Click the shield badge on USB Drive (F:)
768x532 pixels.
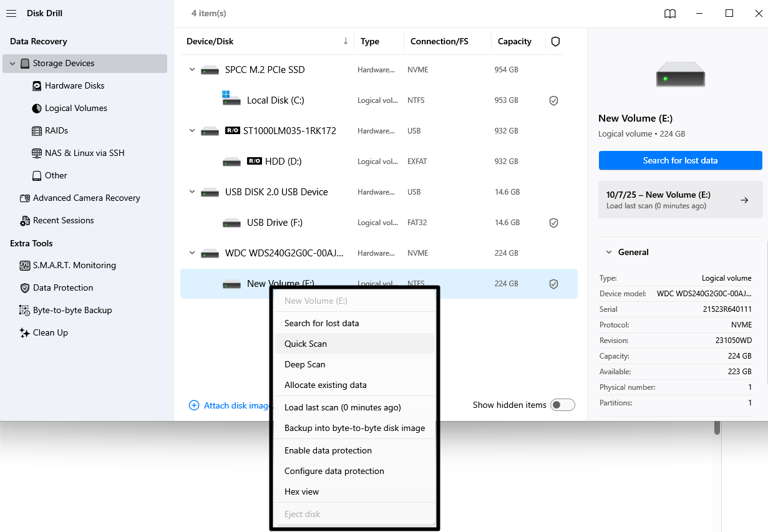pos(553,222)
